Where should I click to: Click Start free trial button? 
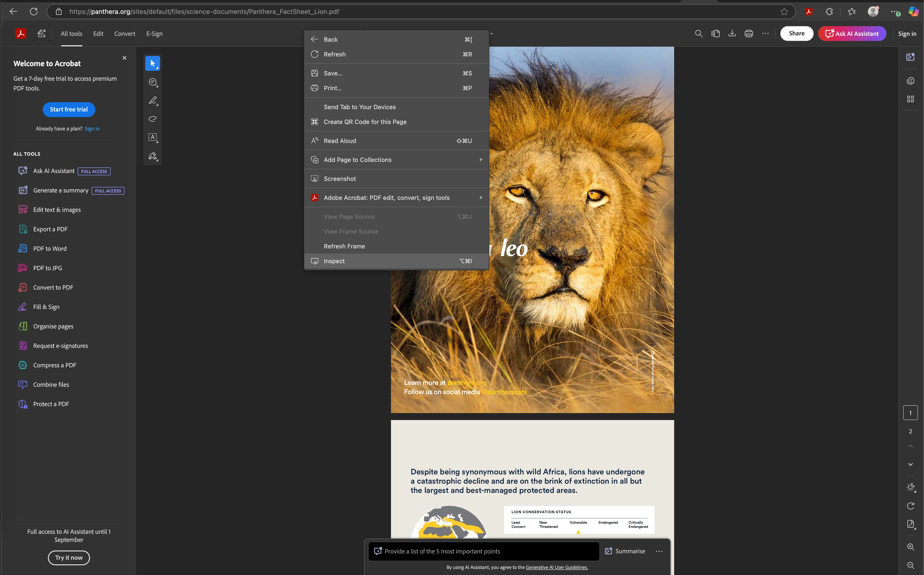[x=69, y=110]
